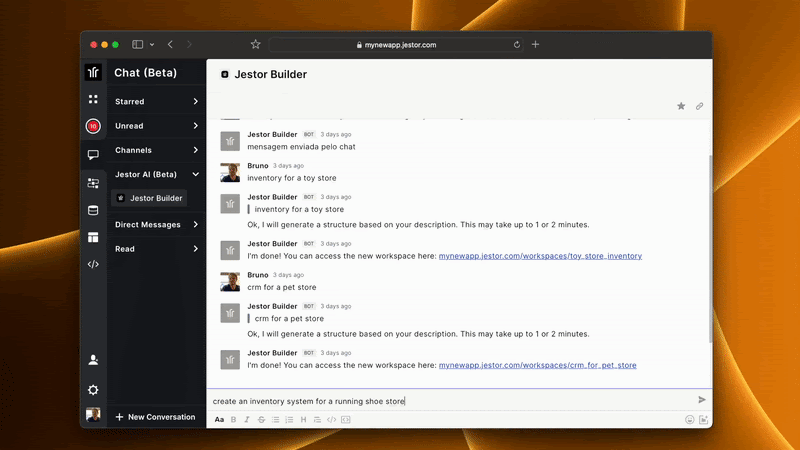This screenshot has height=450, width=800.
Task: Expand the Channels section
Action: click(156, 150)
